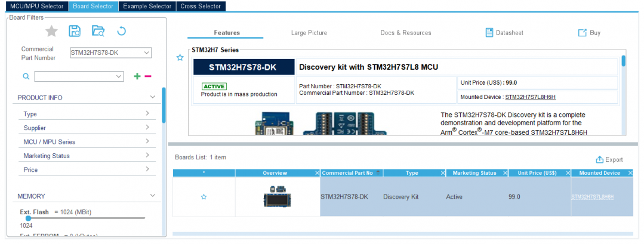Click the Export button text
The height and width of the screenshot is (244, 644).
[x=614, y=159]
